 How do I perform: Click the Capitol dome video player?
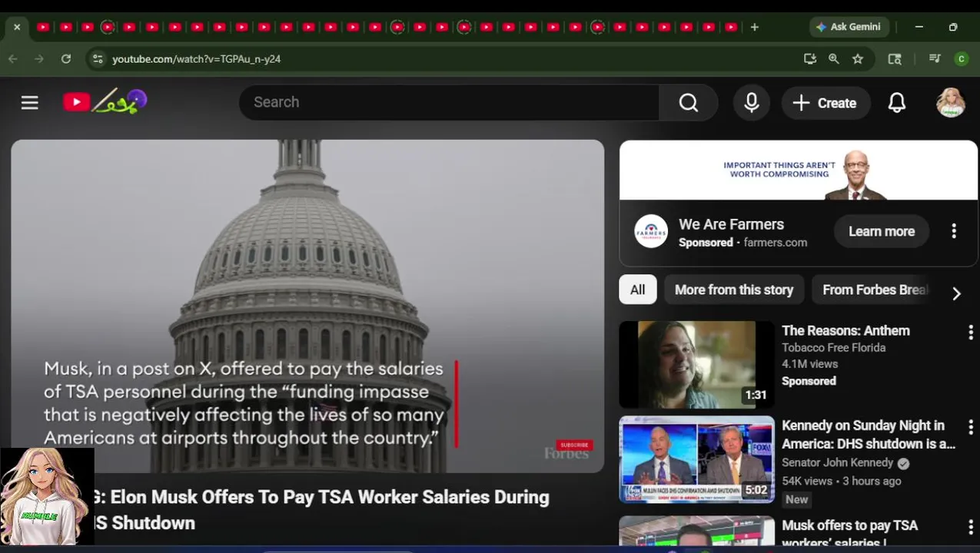click(307, 306)
